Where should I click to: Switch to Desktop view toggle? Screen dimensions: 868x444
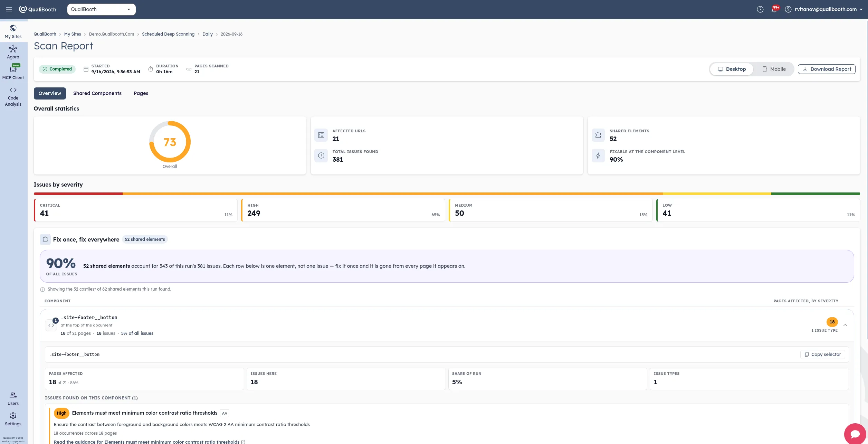point(732,69)
